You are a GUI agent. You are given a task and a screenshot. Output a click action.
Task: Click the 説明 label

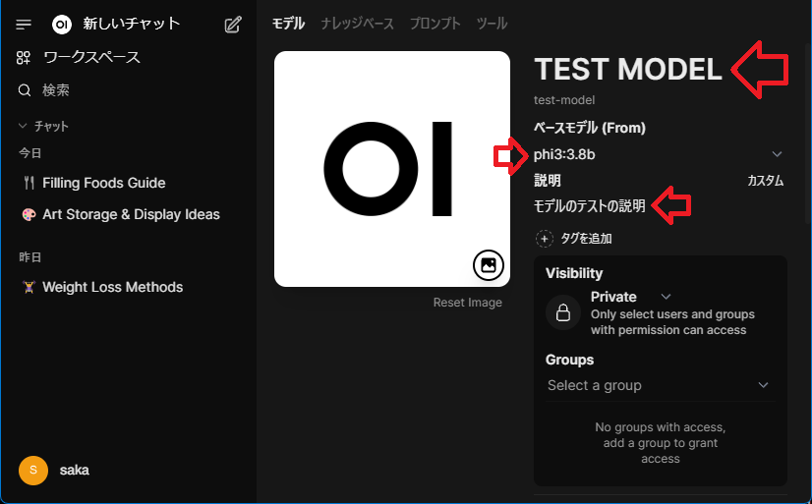(x=547, y=181)
